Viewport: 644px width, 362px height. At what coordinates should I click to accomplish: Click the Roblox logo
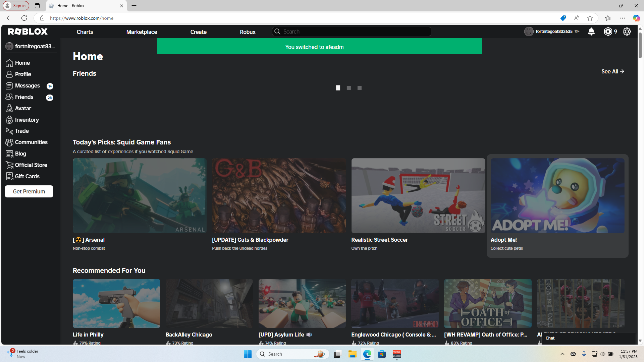(x=28, y=32)
